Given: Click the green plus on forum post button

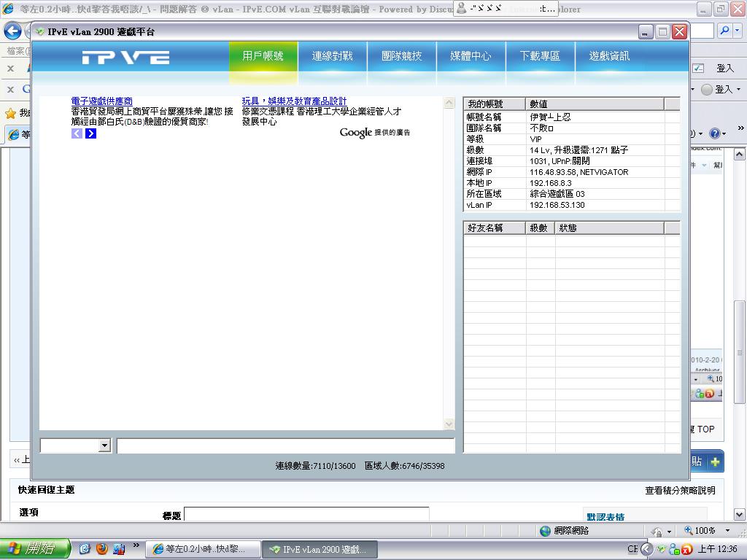Looking at the screenshot, I should coord(715,462).
